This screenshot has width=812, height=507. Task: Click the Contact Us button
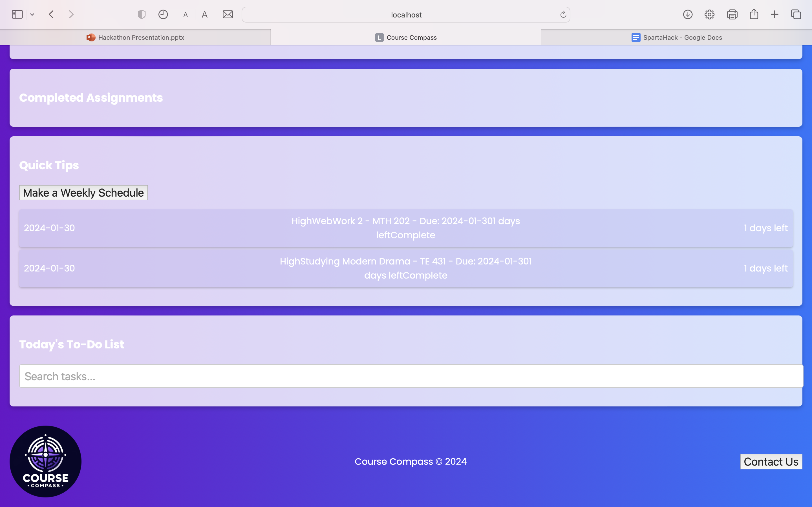click(771, 462)
